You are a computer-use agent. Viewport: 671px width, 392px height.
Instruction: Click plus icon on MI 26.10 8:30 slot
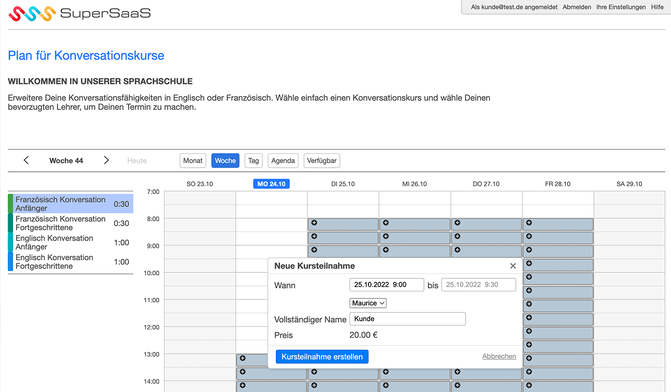(386, 236)
